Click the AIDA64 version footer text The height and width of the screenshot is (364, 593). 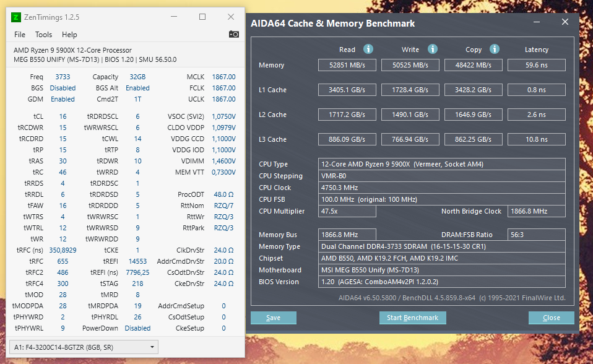click(x=452, y=298)
